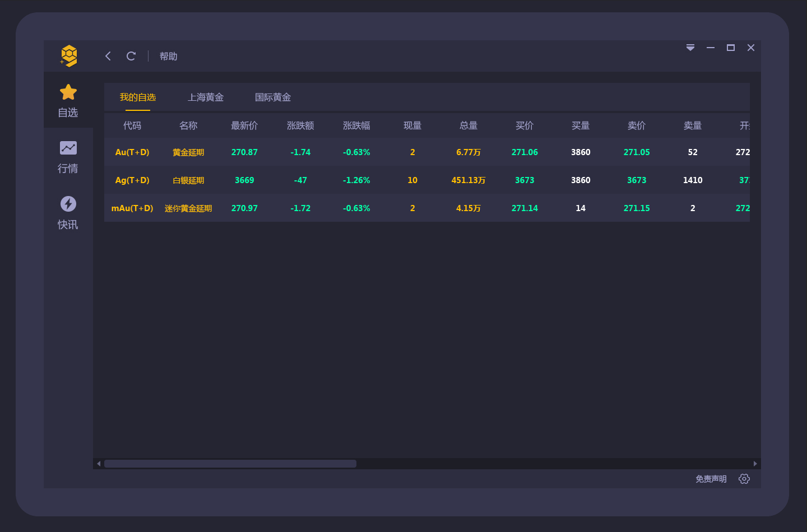
Task: Select the mAu(T+D) code cell
Action: 132,208
